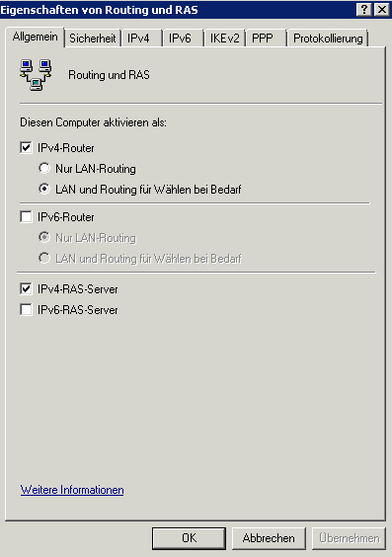392x557 pixels.
Task: Select the Allgemein tab
Action: coord(35,37)
